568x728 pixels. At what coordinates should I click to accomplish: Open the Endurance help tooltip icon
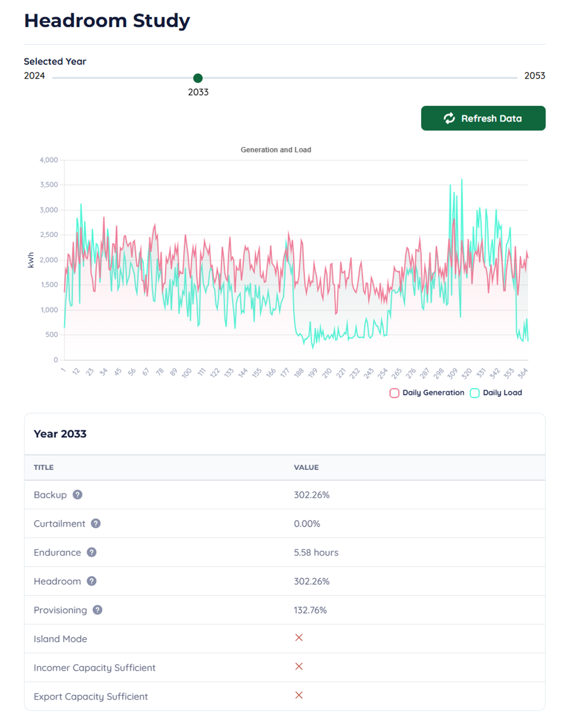click(91, 553)
